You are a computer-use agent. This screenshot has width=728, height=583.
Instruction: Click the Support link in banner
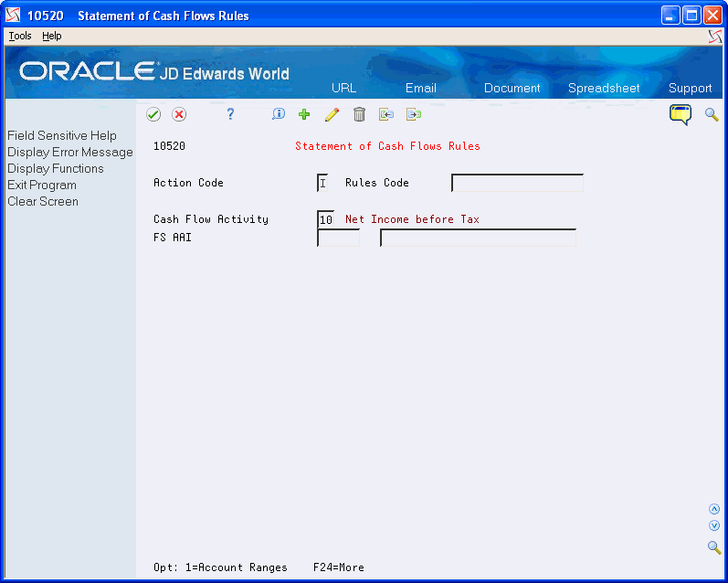click(x=690, y=89)
